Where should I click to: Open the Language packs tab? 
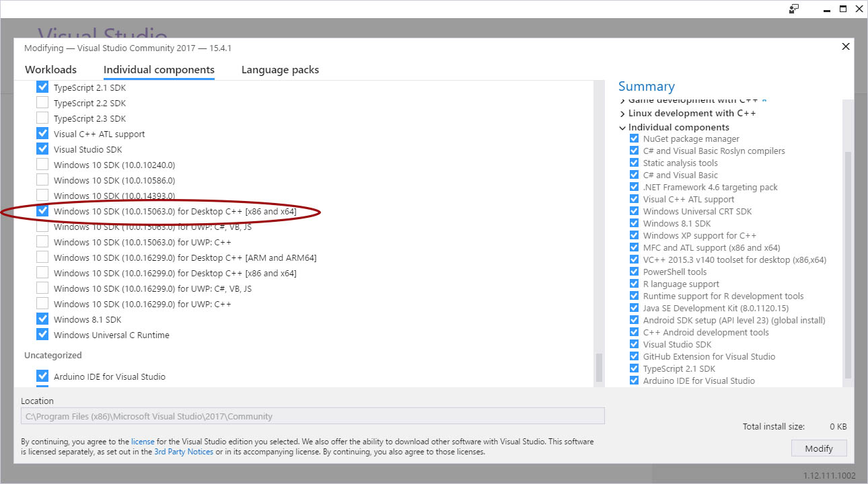click(x=280, y=70)
